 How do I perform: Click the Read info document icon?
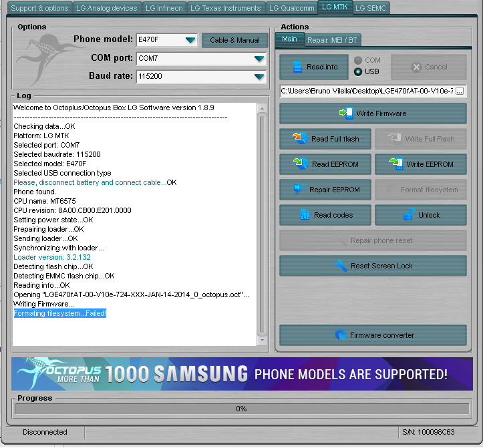tap(297, 67)
